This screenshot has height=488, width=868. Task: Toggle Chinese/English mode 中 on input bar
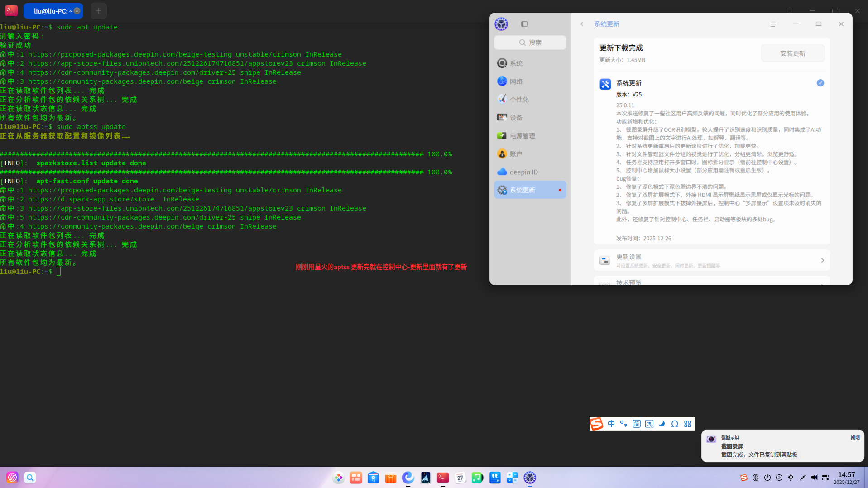click(611, 424)
